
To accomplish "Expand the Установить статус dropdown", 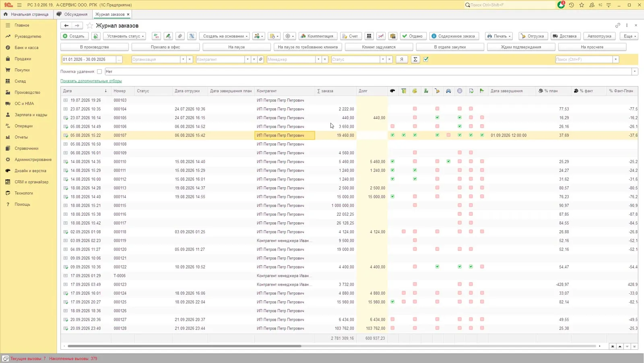I will [126, 36].
